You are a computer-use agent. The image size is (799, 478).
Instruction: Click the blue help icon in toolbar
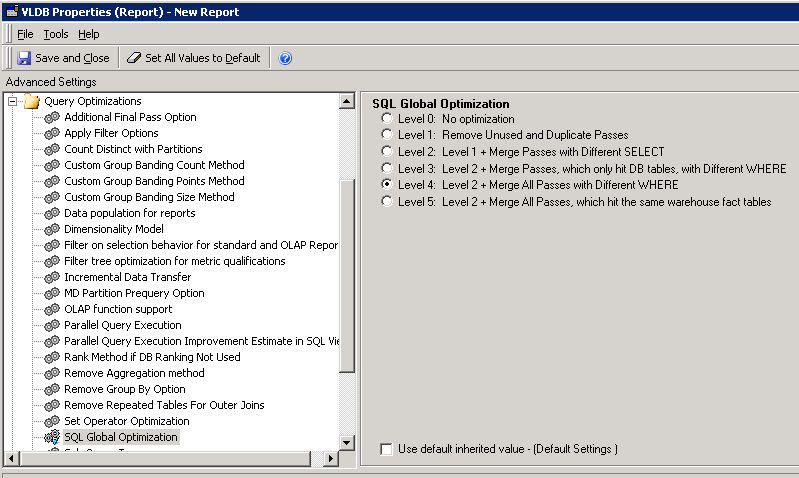click(285, 58)
